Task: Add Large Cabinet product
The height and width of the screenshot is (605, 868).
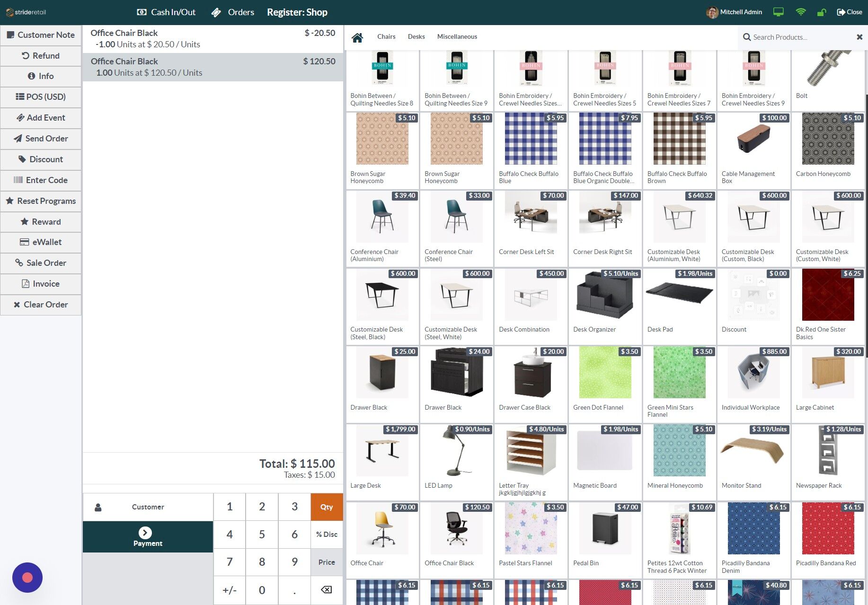Action: point(828,384)
